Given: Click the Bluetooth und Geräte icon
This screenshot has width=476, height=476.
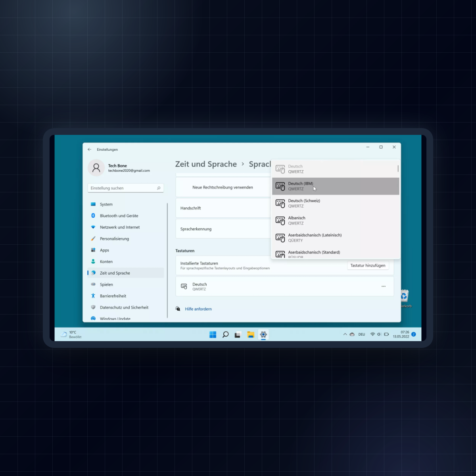Looking at the screenshot, I should pos(93,216).
